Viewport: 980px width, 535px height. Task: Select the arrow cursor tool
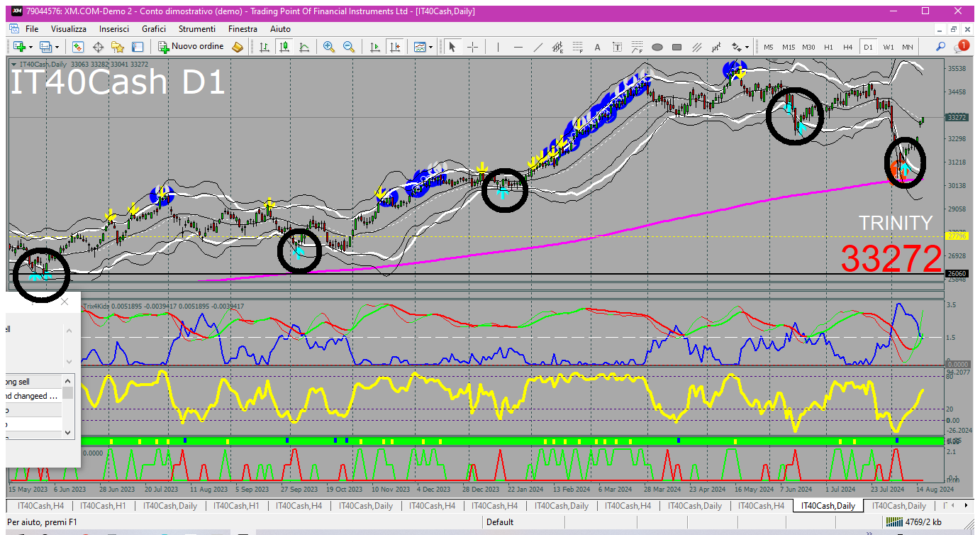click(452, 47)
